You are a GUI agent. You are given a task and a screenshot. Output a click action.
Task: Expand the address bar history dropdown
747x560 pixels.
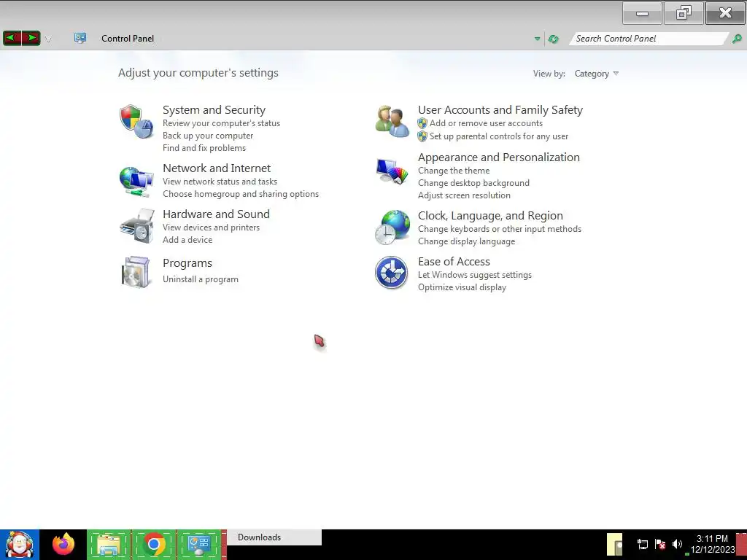[538, 39]
